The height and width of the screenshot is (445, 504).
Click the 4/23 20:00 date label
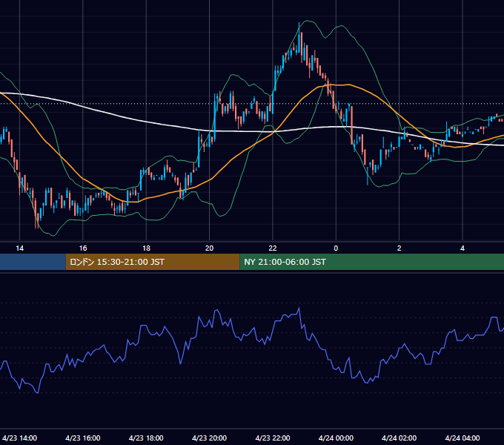pyautogui.click(x=209, y=438)
